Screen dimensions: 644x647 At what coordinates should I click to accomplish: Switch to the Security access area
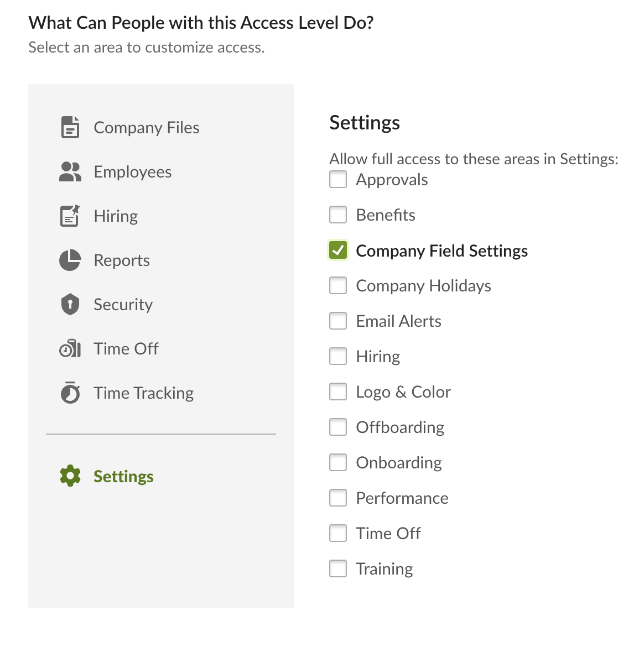[x=107, y=304]
